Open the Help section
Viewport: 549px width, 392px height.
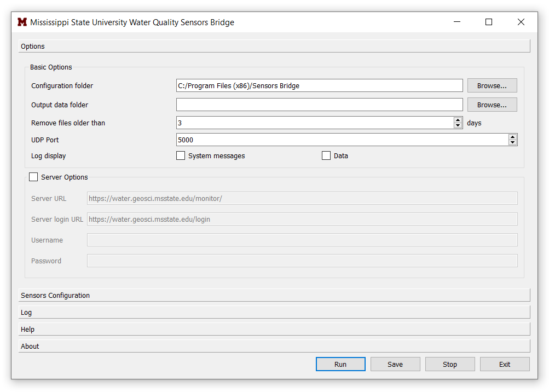tap(274, 329)
